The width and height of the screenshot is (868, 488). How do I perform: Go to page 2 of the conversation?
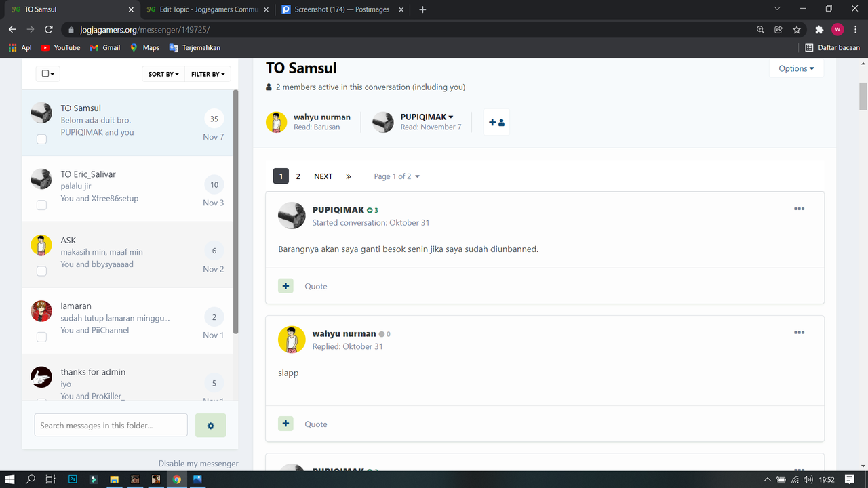(x=298, y=176)
